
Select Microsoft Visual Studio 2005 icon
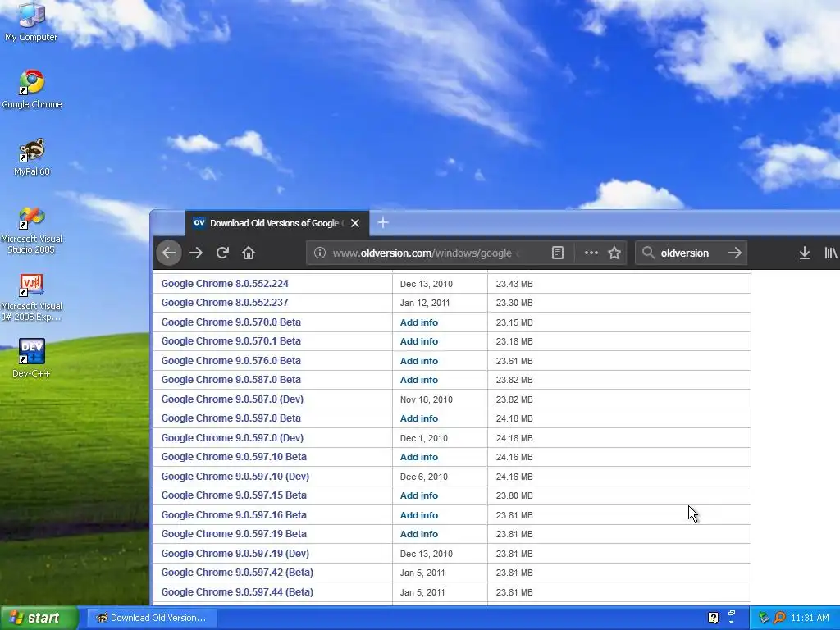[x=32, y=230]
